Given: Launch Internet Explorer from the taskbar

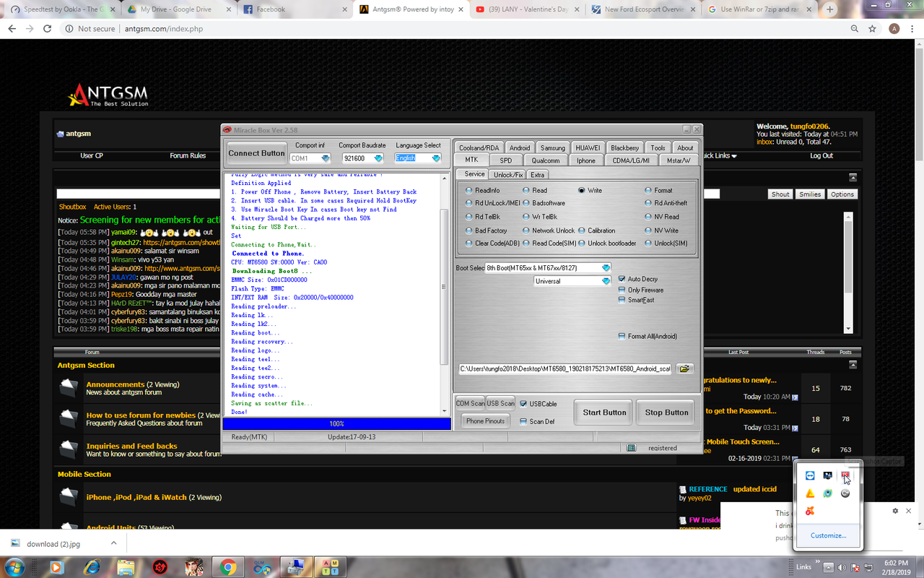Looking at the screenshot, I should coord(92,567).
